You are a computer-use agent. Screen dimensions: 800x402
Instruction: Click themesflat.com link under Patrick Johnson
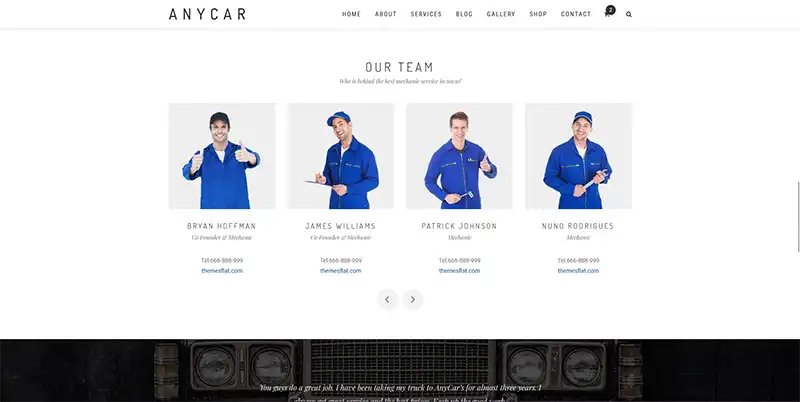tap(459, 271)
